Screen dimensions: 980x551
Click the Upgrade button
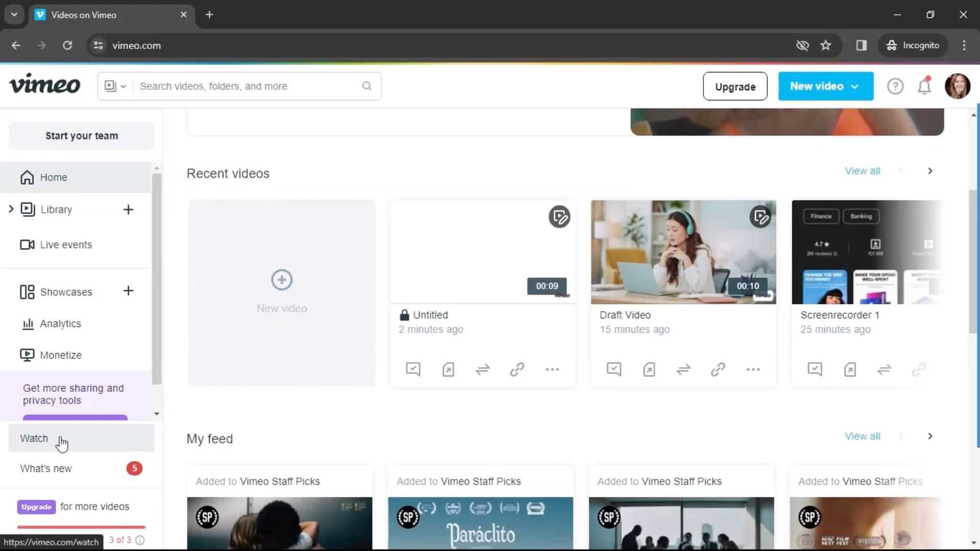click(735, 86)
